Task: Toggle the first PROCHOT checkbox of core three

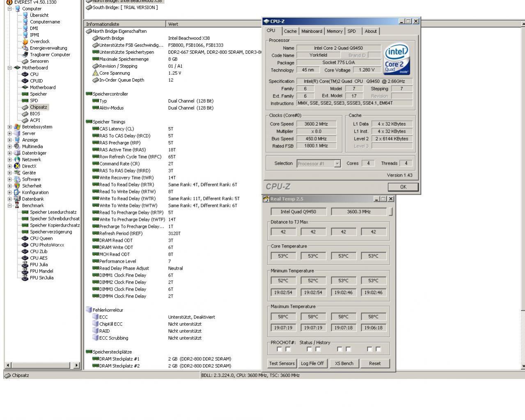Action: pyautogui.click(x=340, y=349)
